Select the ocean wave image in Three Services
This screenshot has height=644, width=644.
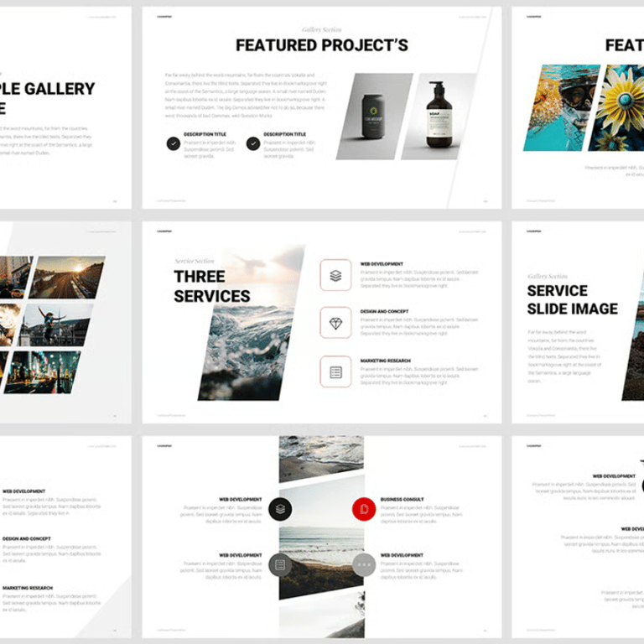click(x=252, y=323)
